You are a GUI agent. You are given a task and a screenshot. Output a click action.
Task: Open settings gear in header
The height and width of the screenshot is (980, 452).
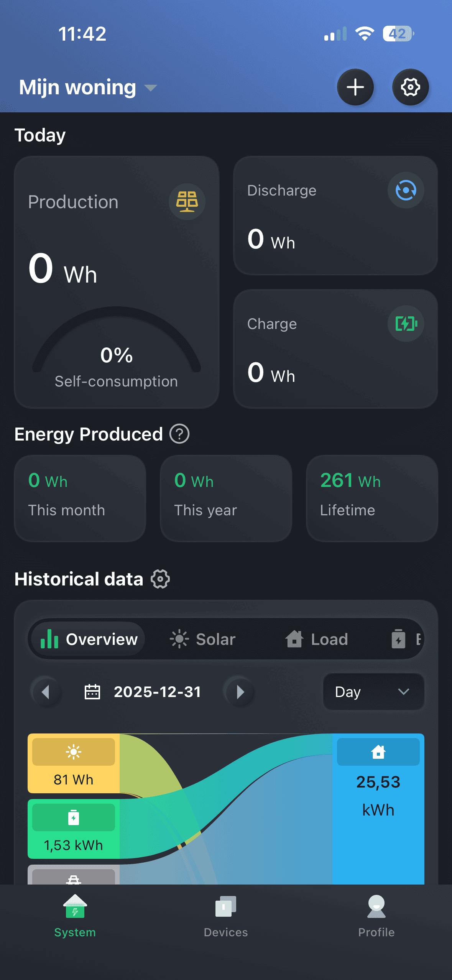click(410, 87)
